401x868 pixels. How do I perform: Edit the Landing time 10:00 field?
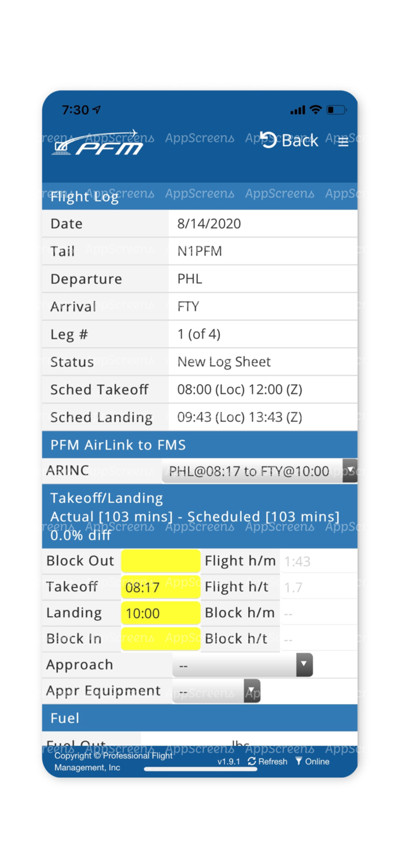161,613
